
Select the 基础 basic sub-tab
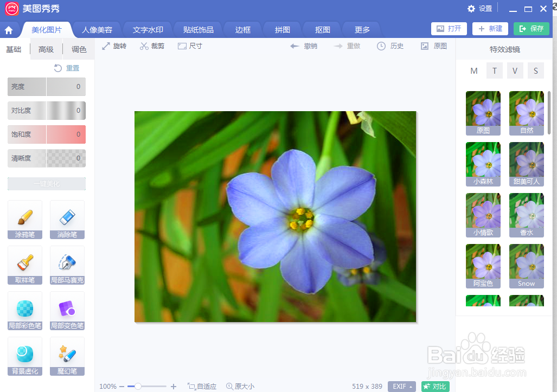pos(14,49)
